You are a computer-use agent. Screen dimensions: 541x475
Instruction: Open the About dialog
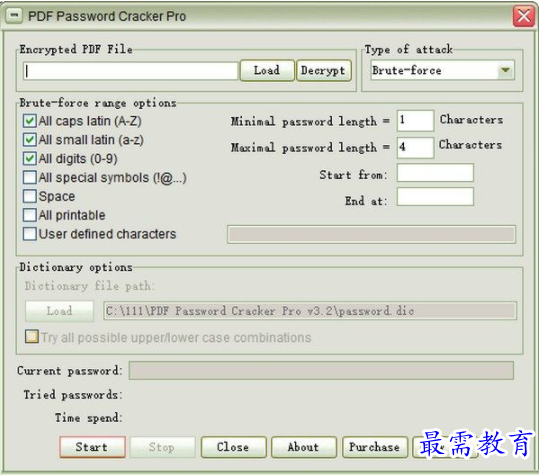pyautogui.click(x=304, y=447)
